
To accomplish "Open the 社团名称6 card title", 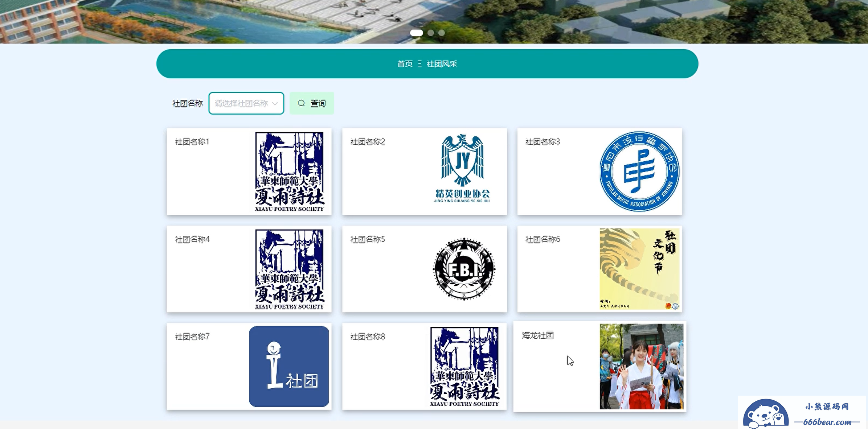I will pos(542,239).
